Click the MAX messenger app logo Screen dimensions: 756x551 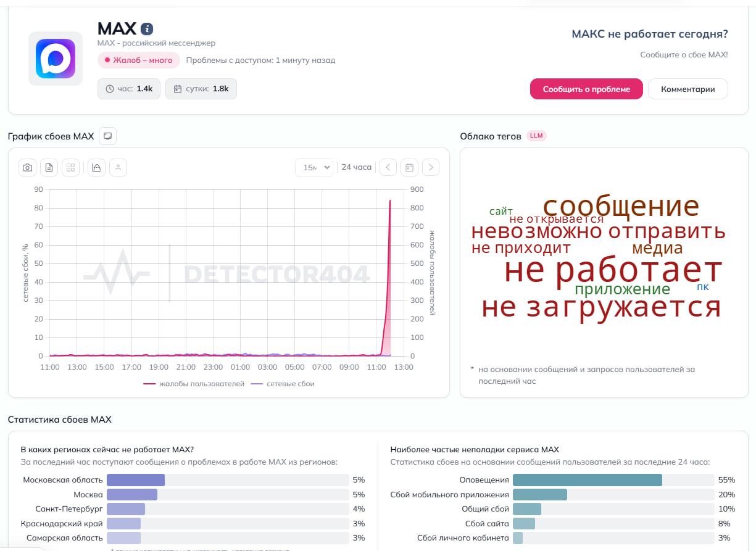tap(56, 59)
